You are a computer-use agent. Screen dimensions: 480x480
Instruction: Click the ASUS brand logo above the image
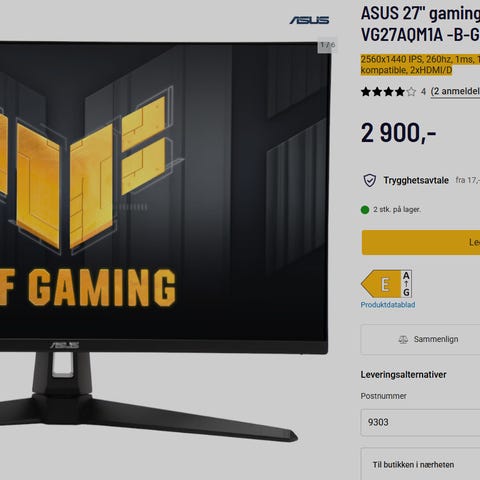click(x=309, y=20)
